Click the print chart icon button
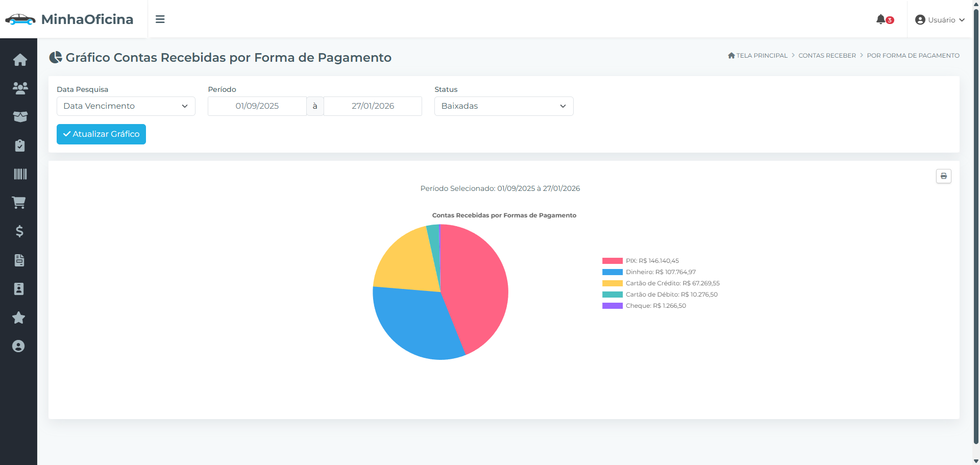 tap(943, 176)
